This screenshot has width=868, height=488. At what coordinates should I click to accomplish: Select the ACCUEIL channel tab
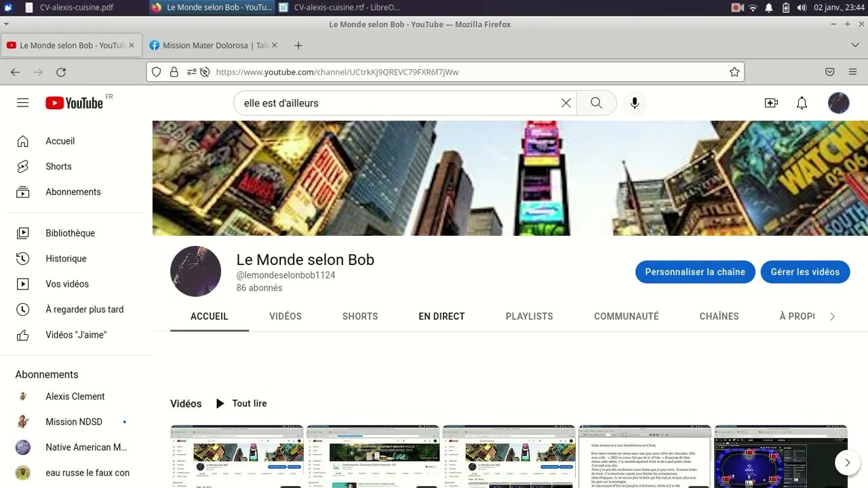coord(210,317)
